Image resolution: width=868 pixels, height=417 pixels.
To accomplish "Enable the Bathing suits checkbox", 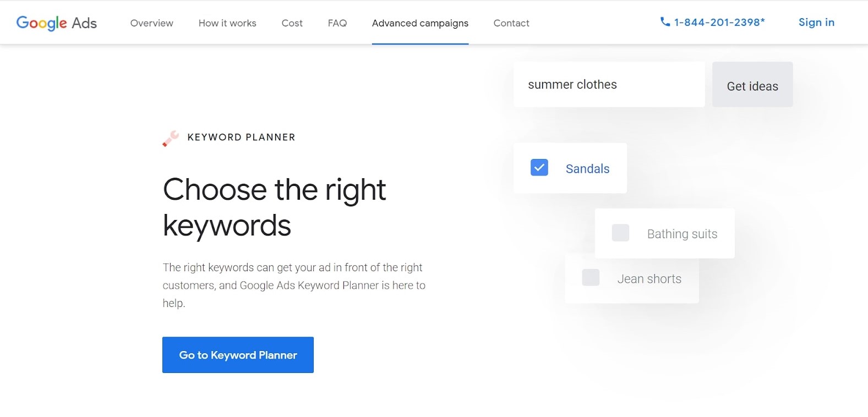I will pos(620,233).
